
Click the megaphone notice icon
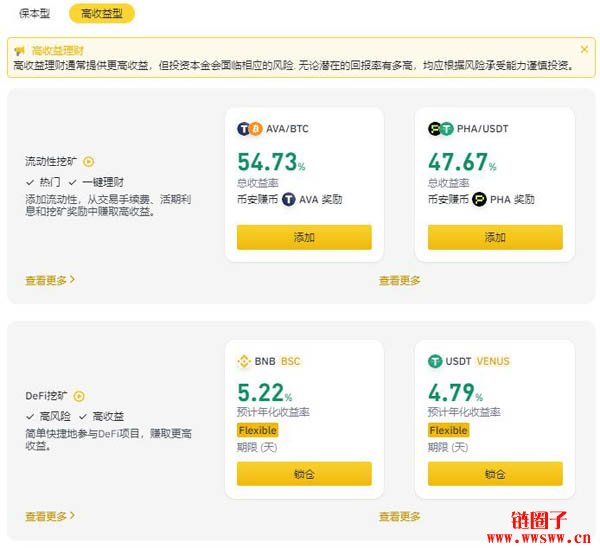(x=20, y=51)
